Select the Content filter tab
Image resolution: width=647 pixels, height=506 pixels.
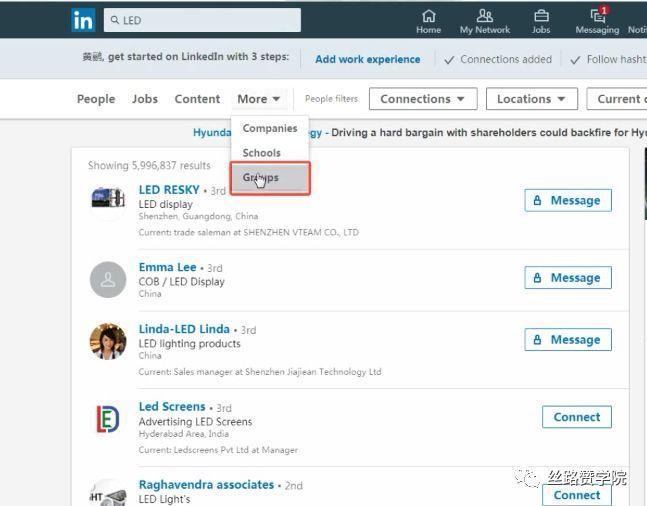pyautogui.click(x=197, y=99)
